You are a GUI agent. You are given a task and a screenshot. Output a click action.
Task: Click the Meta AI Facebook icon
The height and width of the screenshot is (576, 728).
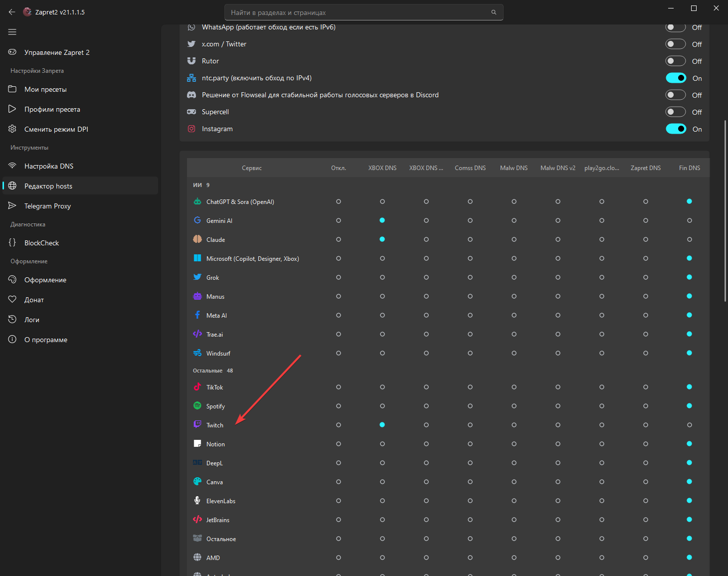pyautogui.click(x=197, y=315)
